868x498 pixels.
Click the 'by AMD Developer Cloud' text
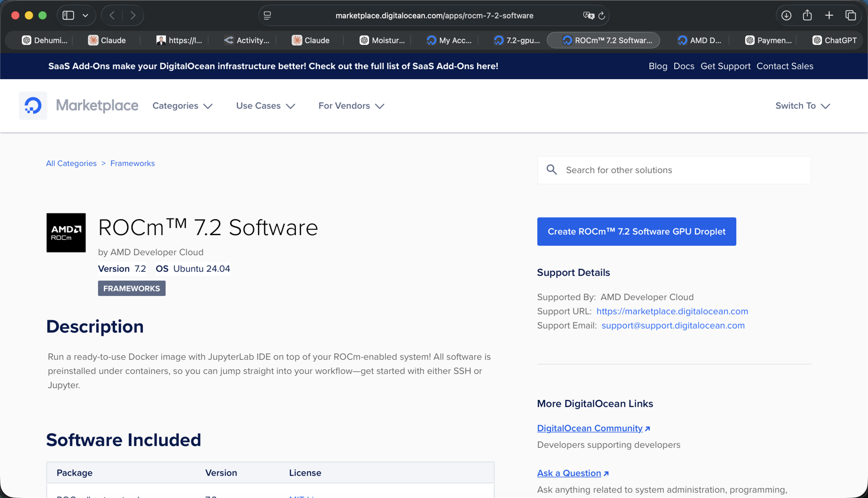[x=151, y=252]
